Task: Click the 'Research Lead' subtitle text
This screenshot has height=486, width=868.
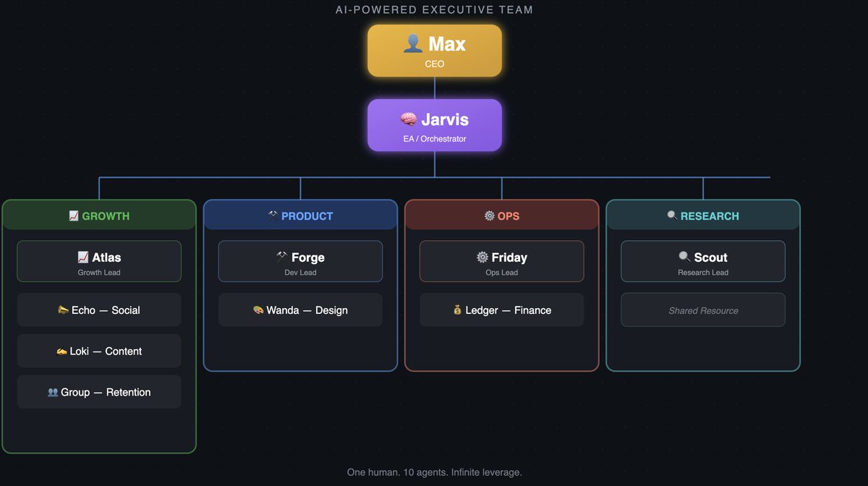Action: 703,273
